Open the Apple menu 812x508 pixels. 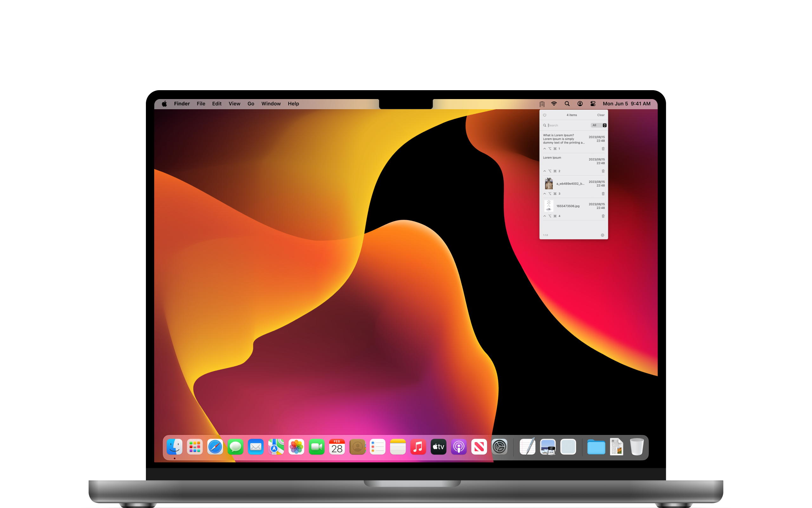164,104
